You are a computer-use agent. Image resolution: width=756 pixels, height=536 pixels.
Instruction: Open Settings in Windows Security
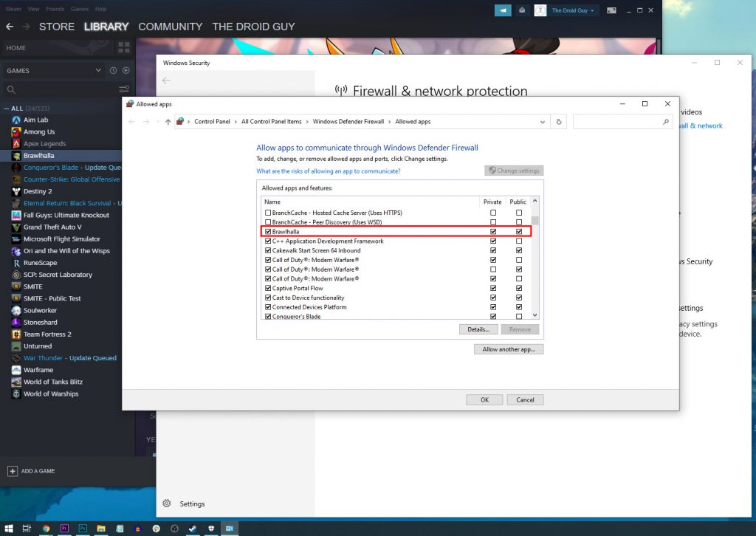[184, 504]
